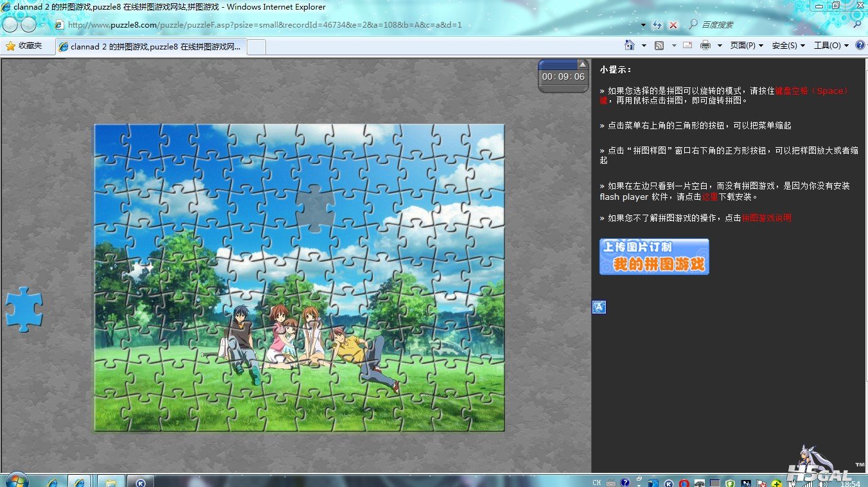Pick up the loose blue puzzle piece

point(24,309)
